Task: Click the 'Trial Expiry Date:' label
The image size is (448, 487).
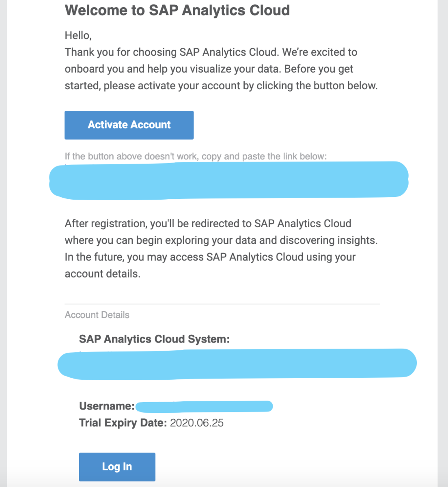Action: 123,423
